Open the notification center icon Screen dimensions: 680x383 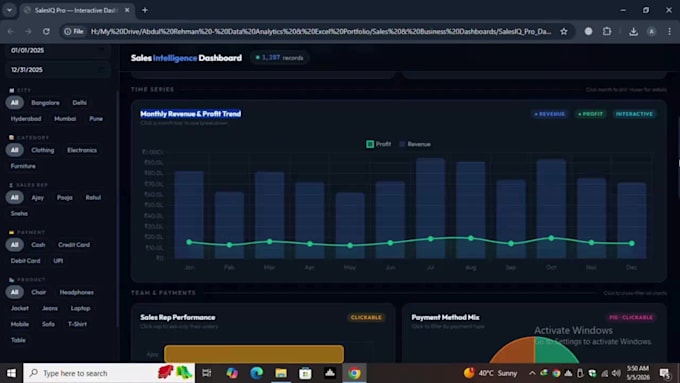point(665,373)
